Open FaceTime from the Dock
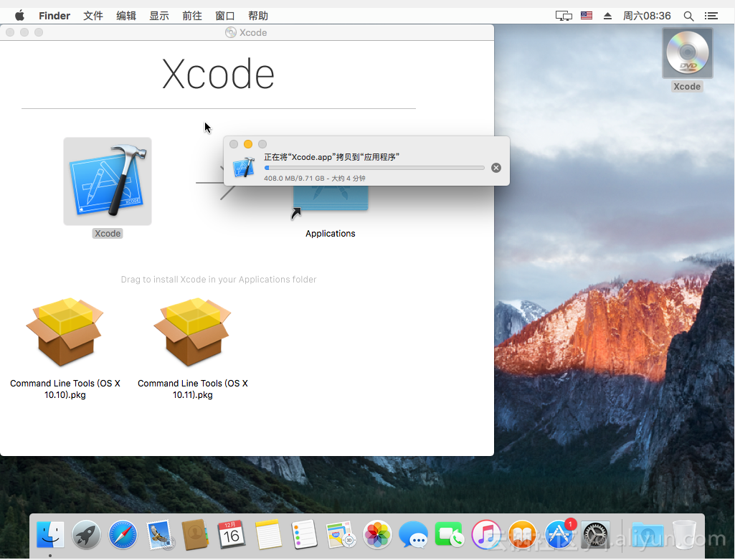 coord(450,534)
